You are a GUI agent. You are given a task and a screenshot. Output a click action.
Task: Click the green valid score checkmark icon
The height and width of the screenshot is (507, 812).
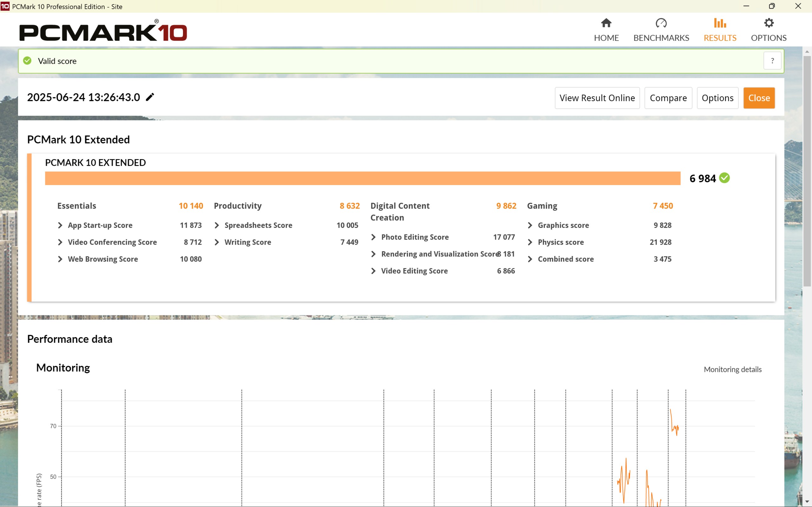tap(27, 61)
